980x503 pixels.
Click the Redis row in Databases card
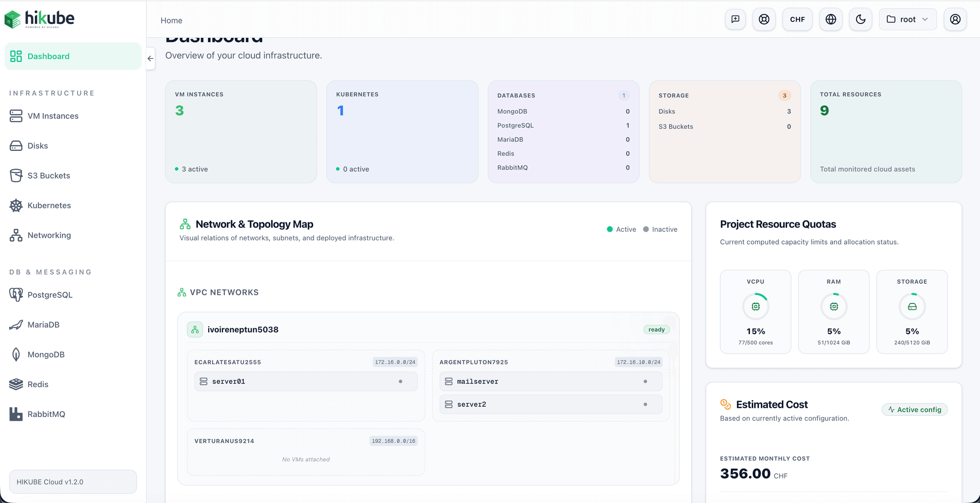(563, 154)
